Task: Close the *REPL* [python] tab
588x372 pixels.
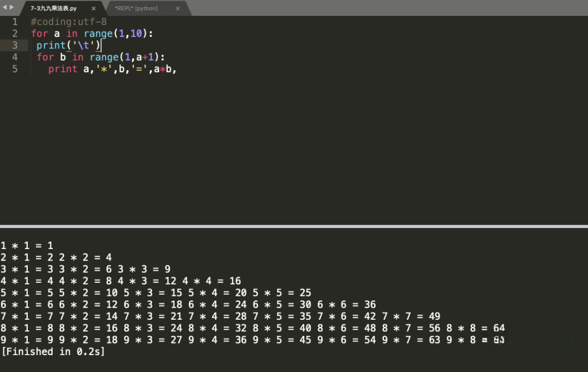Action: (177, 9)
